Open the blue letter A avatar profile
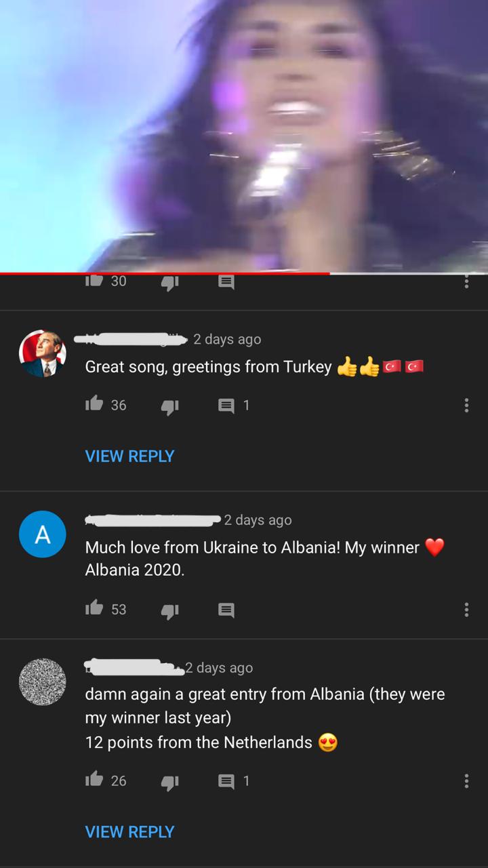This screenshot has width=488, height=868. coord(42,534)
